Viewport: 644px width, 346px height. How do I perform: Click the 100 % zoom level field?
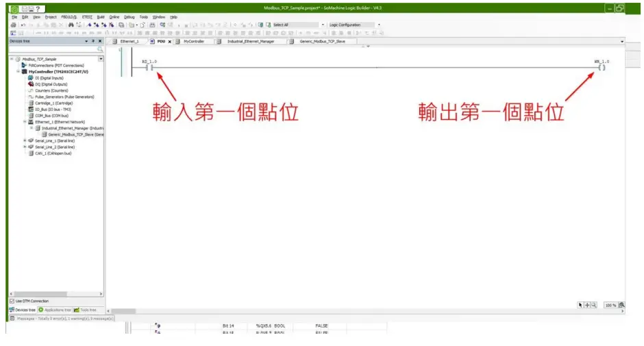[610, 306]
